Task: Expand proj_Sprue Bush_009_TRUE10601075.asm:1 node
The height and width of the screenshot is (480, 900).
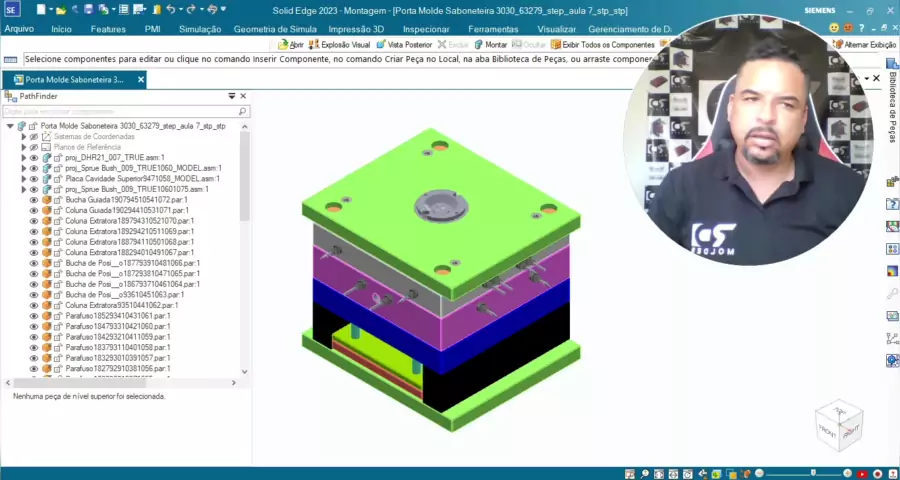Action: point(24,189)
